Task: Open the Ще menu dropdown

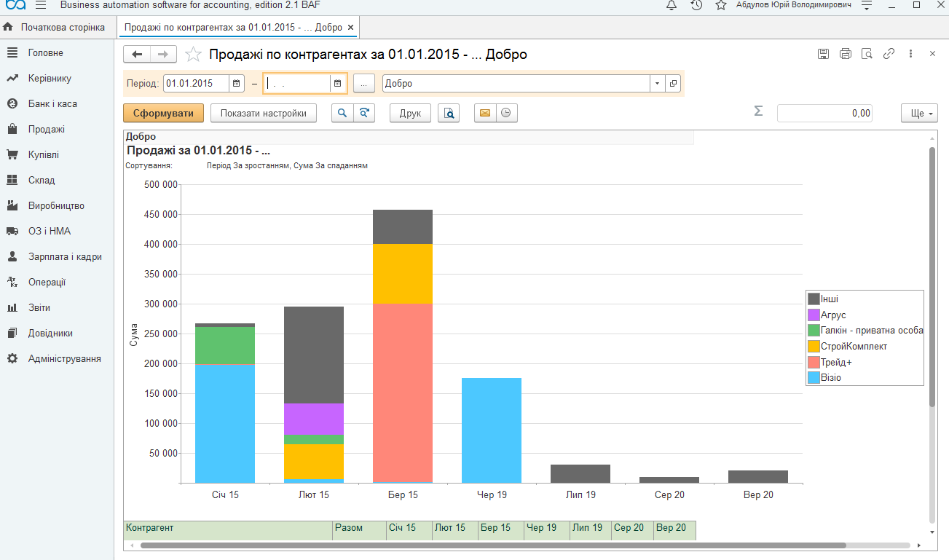Action: point(919,113)
